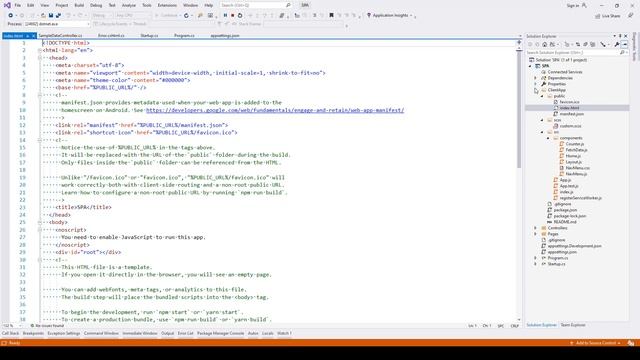
Task: Select FetchData.js in Solution Explorer
Action: point(576,150)
